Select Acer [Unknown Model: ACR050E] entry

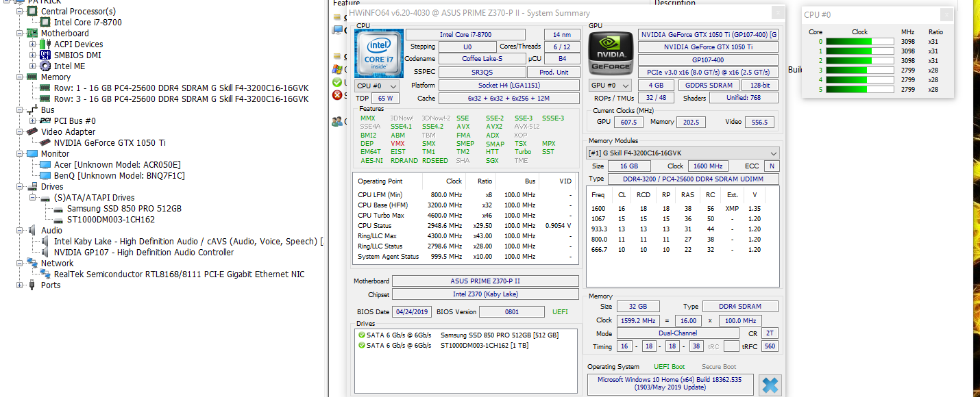click(117, 164)
